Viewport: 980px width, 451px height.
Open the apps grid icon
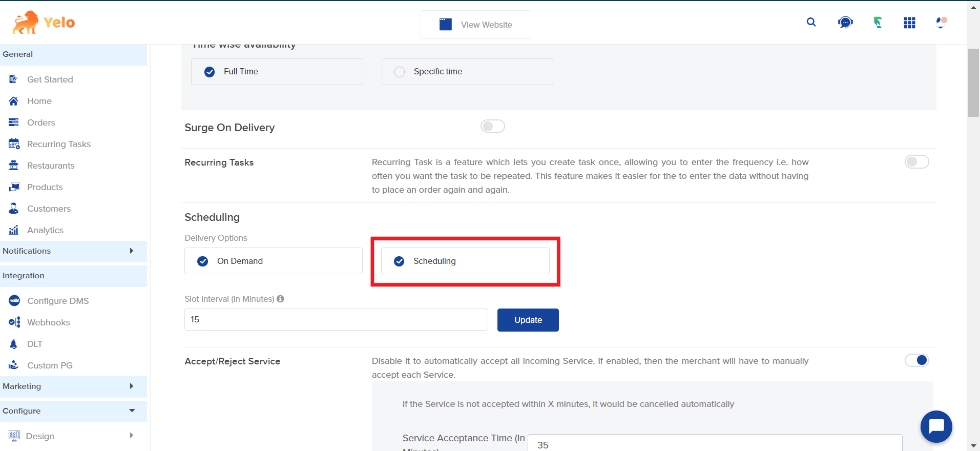pos(909,23)
